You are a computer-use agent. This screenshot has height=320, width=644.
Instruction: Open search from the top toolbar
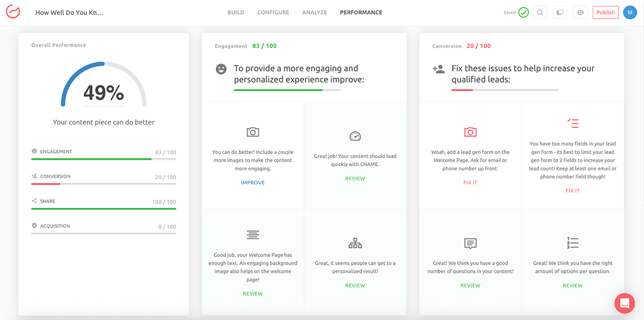[x=540, y=12]
